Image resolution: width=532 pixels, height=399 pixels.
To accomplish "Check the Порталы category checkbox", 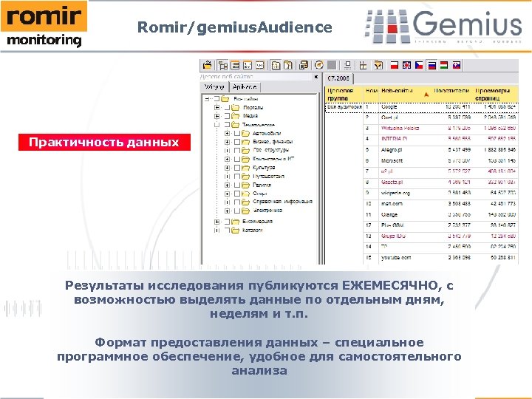I will click(x=227, y=108).
